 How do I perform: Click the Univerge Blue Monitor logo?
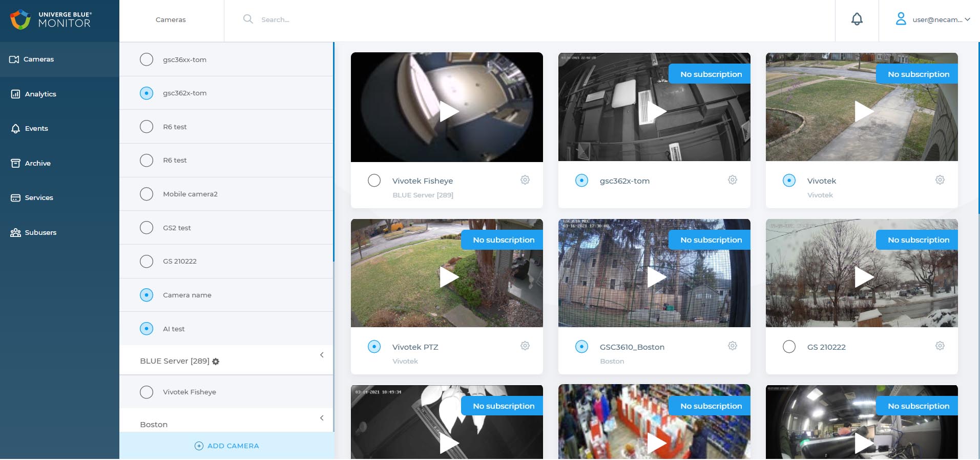(51, 19)
